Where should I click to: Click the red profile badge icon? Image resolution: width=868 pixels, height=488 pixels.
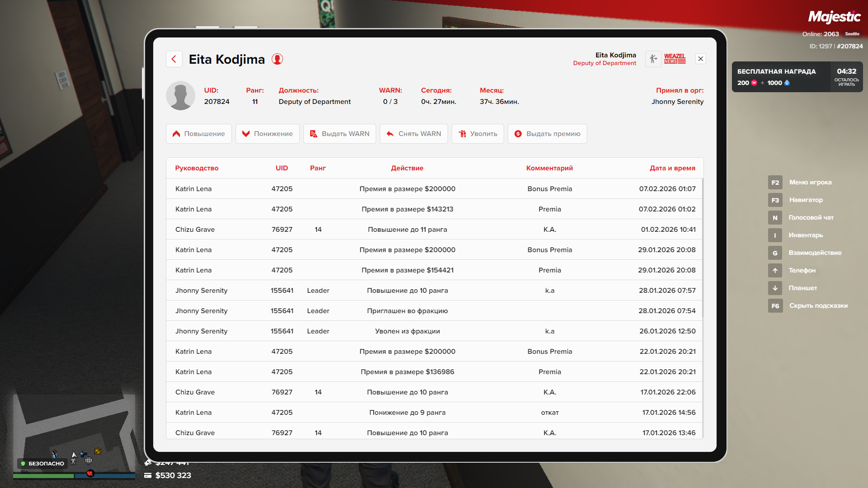tap(277, 59)
